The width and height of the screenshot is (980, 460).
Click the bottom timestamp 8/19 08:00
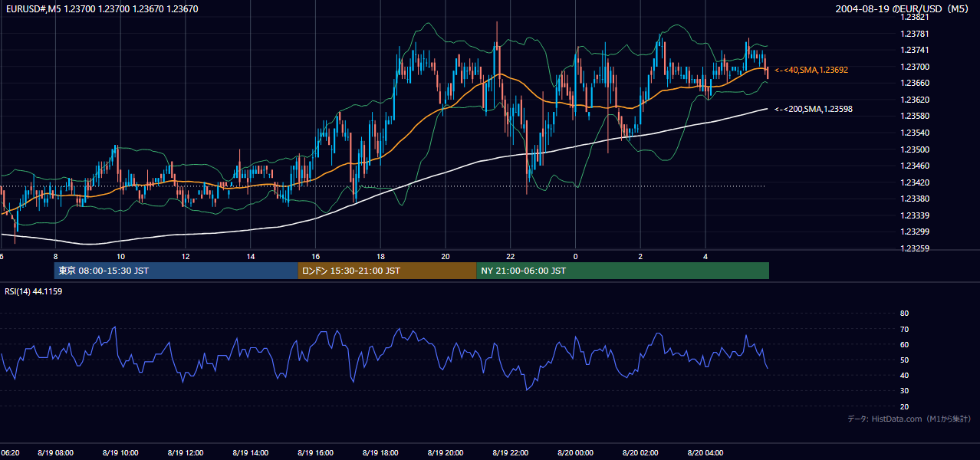(x=56, y=453)
